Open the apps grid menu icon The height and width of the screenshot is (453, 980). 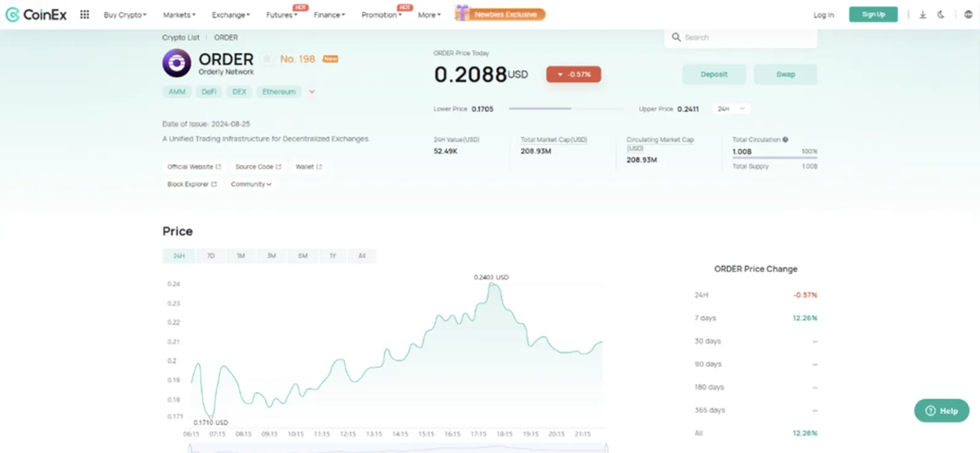tap(85, 14)
